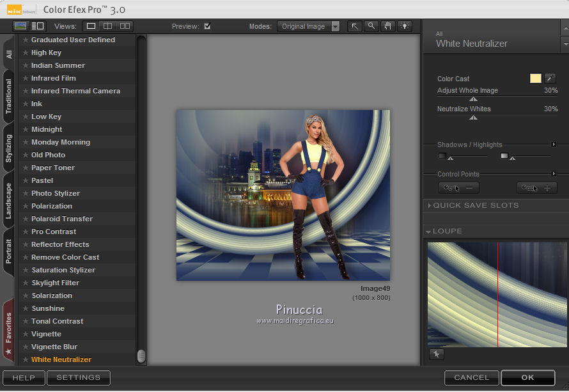This screenshot has height=392, width=569.
Task: Open the Color Cast color swatch
Action: 536,79
